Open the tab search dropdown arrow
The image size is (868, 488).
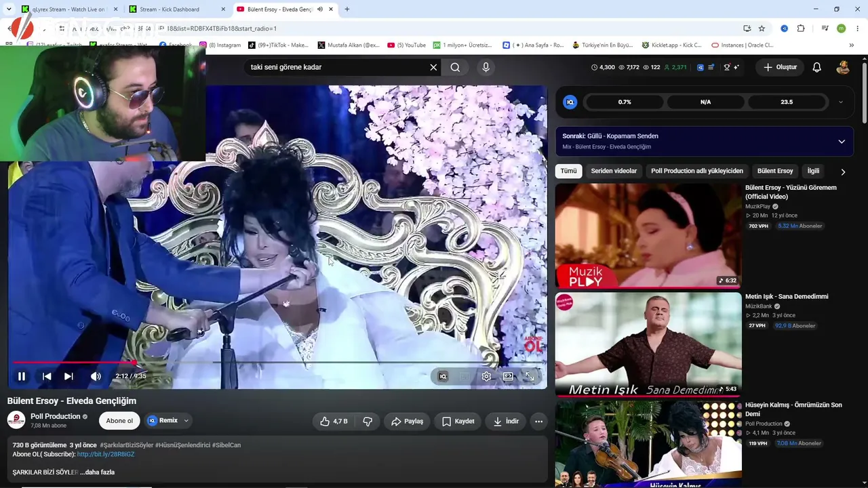9,9
